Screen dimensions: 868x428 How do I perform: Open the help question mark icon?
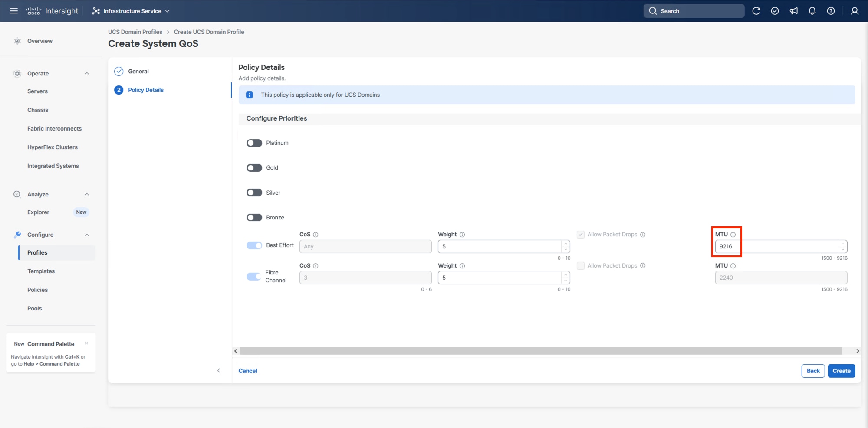[831, 11]
